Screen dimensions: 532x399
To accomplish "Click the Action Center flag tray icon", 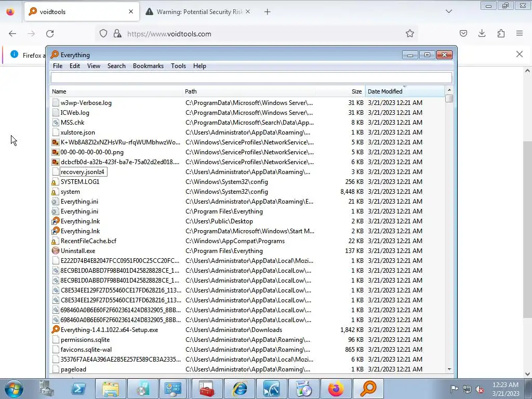I will pyautogui.click(x=454, y=389).
